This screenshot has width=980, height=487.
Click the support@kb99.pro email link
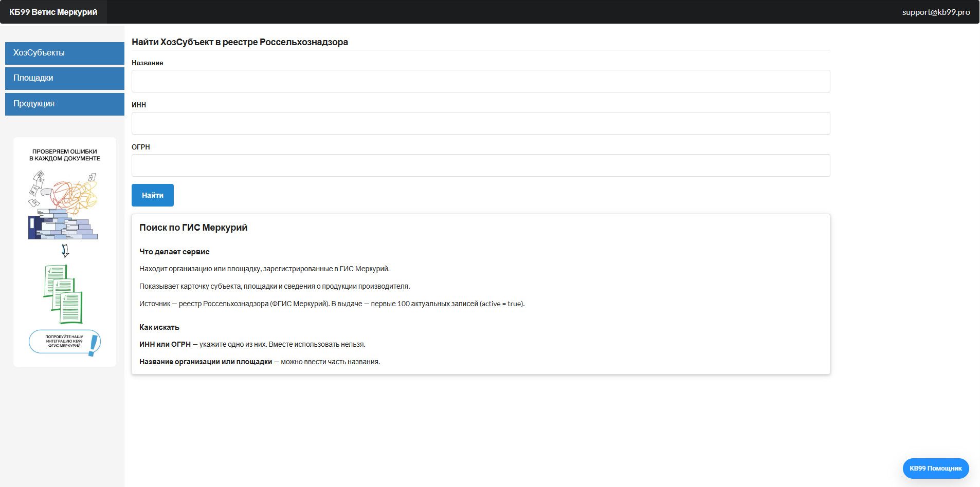click(936, 12)
